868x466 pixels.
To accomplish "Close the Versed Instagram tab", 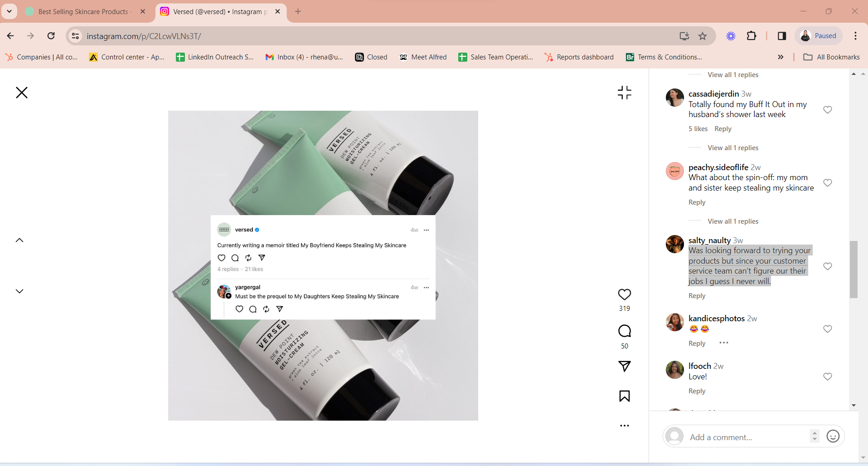I will point(278,12).
